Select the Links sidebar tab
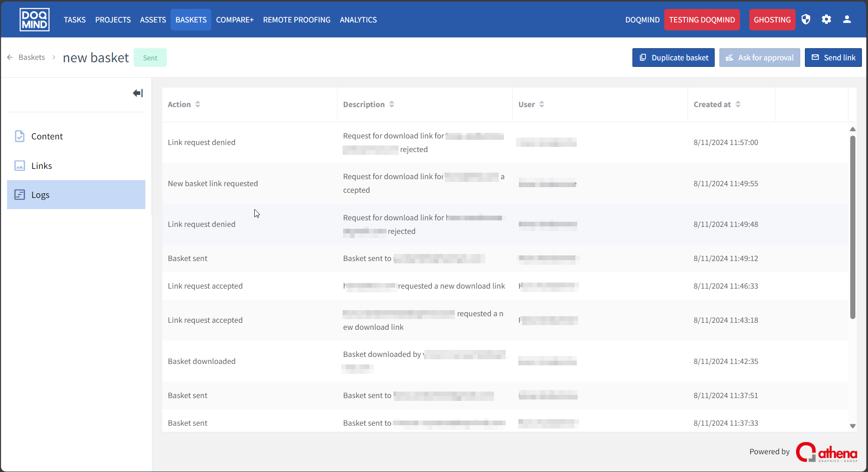 point(76,166)
